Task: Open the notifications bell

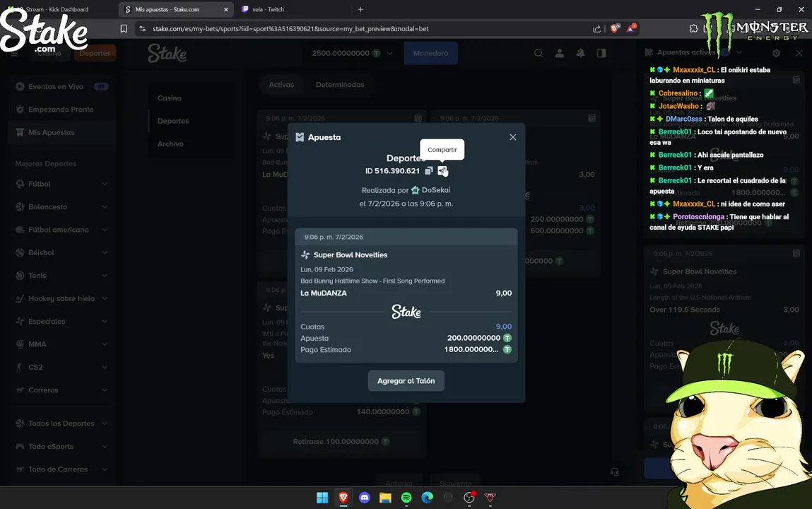Action: [580, 53]
